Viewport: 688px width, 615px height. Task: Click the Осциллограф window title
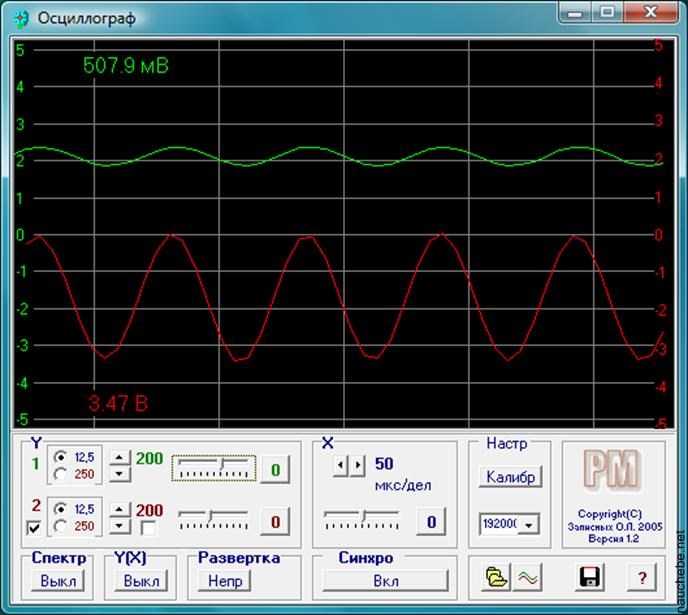86,18
